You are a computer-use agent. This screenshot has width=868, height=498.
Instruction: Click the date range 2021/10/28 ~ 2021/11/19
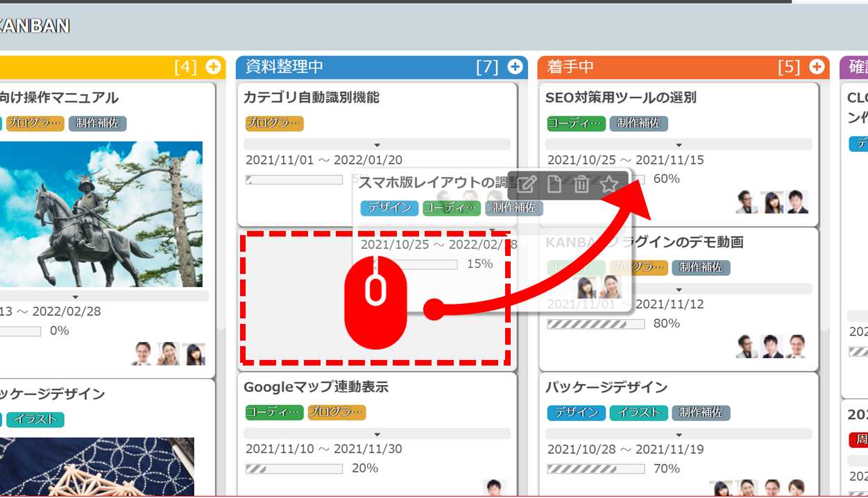[626, 449]
